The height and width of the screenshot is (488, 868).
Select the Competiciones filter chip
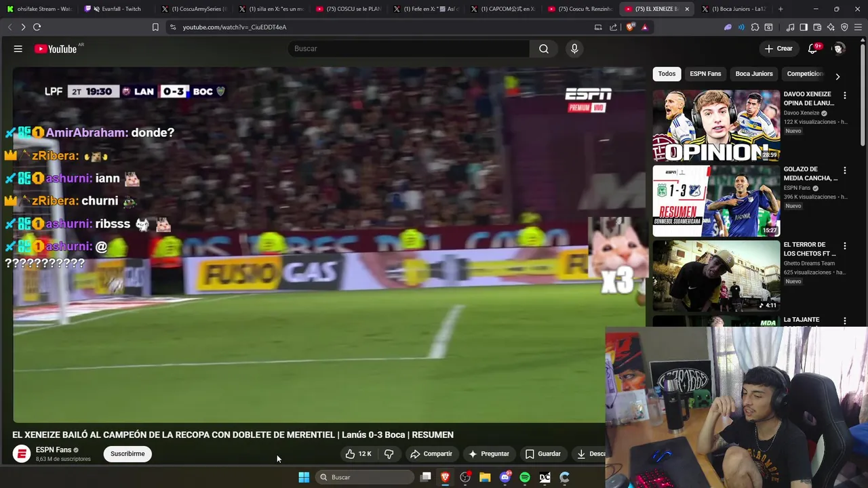[x=805, y=74]
